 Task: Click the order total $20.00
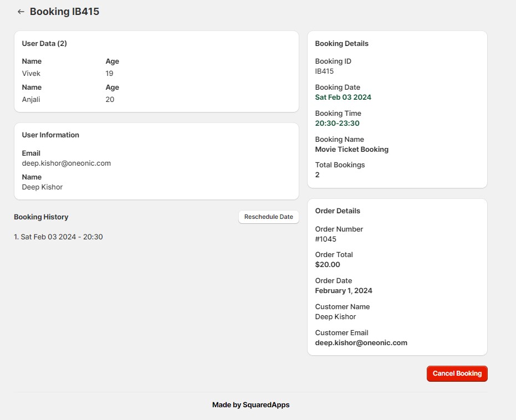pos(328,265)
